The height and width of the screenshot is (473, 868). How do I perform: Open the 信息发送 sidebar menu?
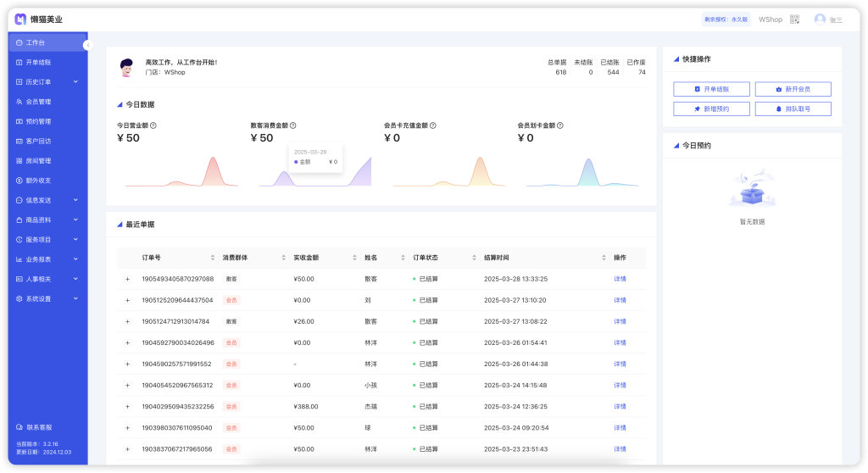[x=47, y=201]
